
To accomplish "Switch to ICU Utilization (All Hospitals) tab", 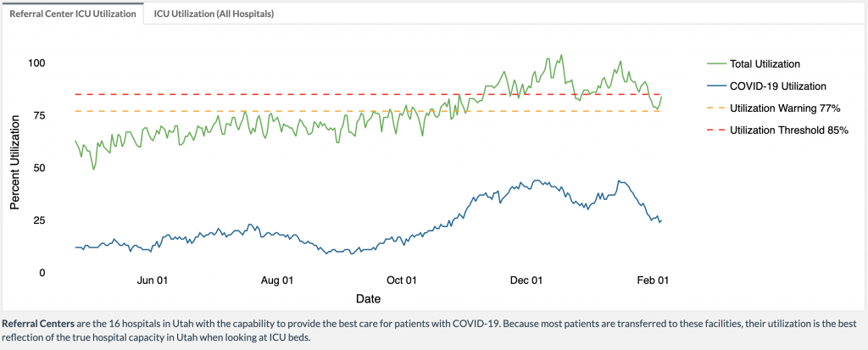I will (213, 14).
